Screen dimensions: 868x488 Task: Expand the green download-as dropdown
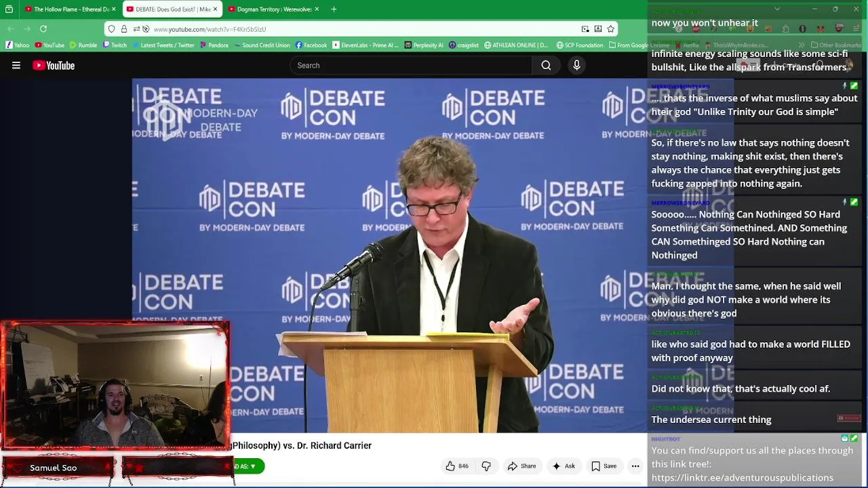pos(248,466)
